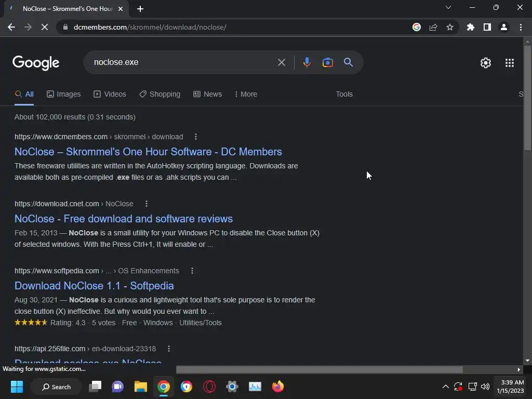532x399 pixels.
Task: Open the Google apps grid
Action: [510, 63]
